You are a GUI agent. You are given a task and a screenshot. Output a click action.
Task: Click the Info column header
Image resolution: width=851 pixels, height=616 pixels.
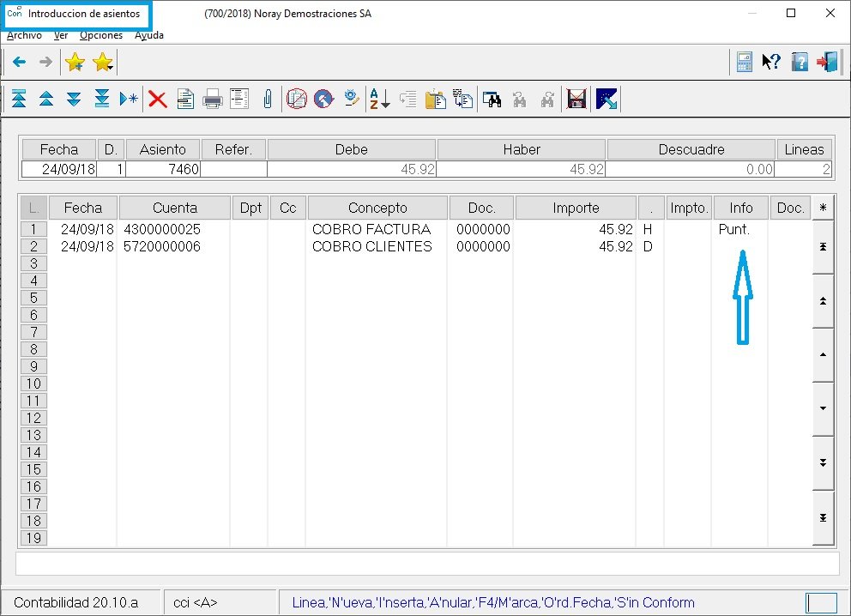[x=741, y=208]
